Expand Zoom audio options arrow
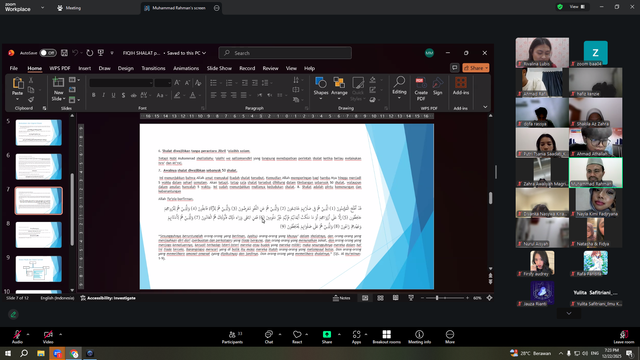The height and width of the screenshot is (360, 640). (x=28, y=334)
